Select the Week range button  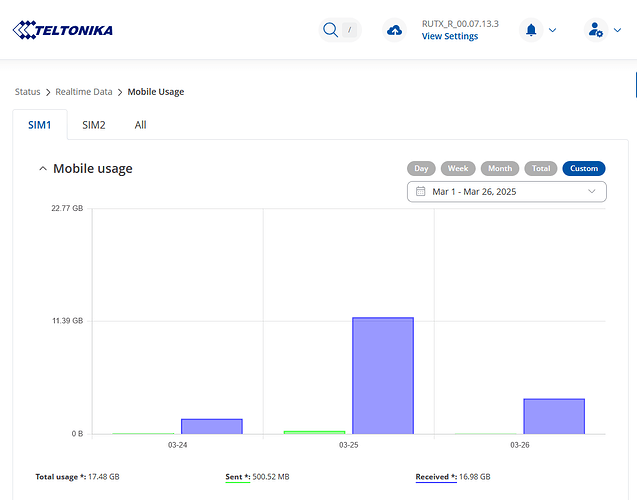(458, 168)
